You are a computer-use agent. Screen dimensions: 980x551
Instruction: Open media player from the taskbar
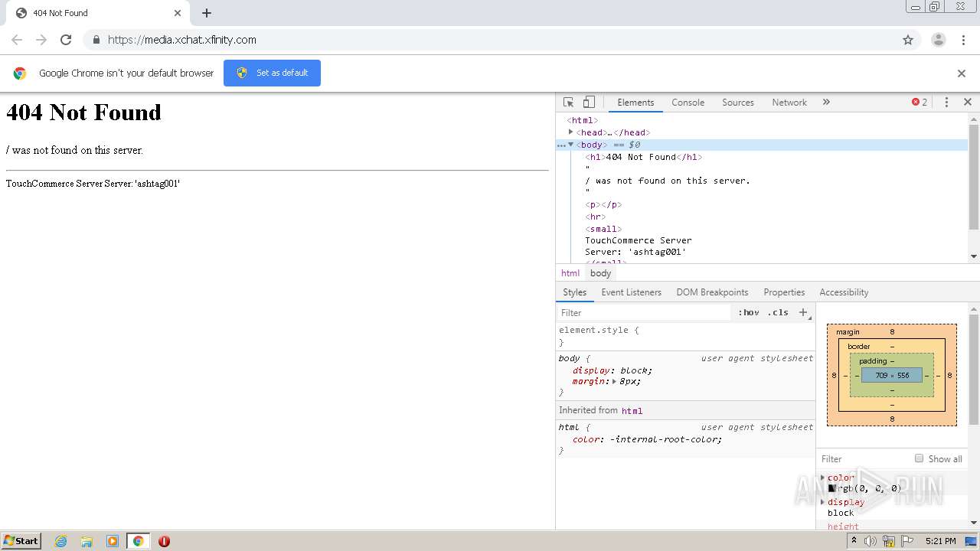tap(113, 541)
